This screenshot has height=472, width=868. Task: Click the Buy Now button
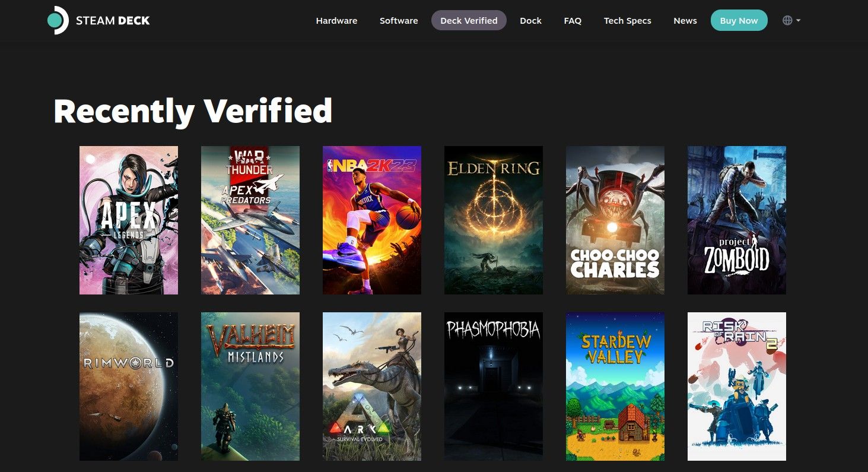pyautogui.click(x=739, y=20)
